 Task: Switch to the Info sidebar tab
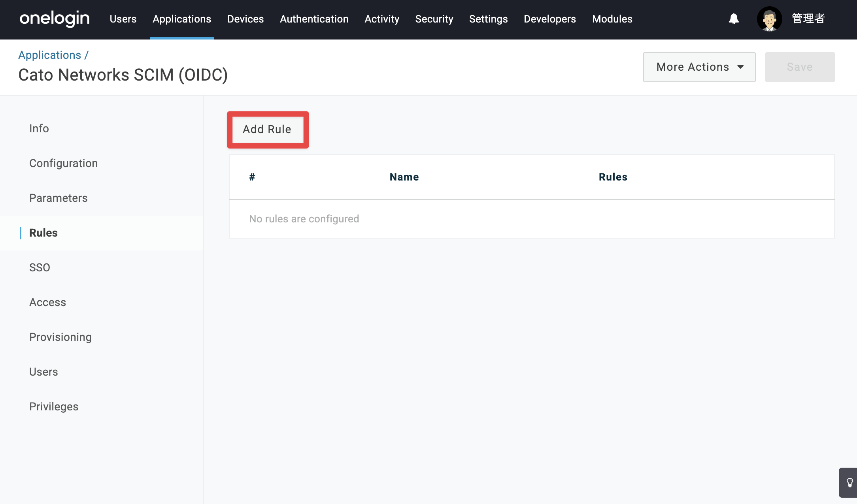point(39,129)
